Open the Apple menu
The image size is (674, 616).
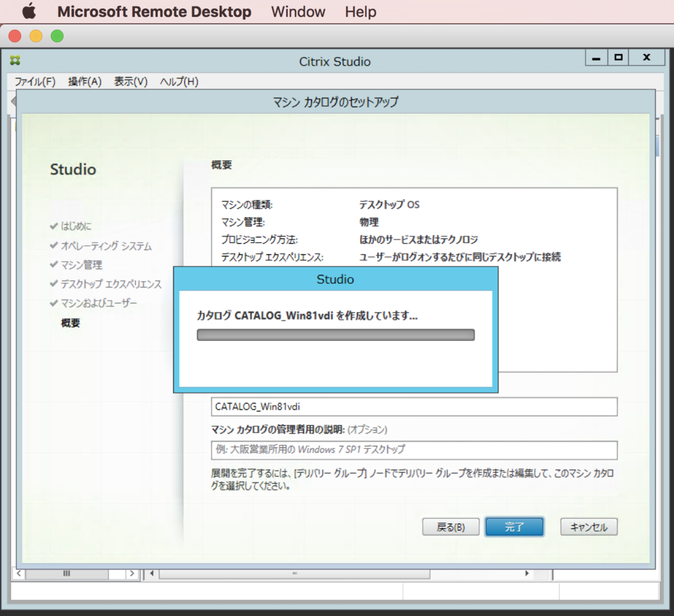29,11
